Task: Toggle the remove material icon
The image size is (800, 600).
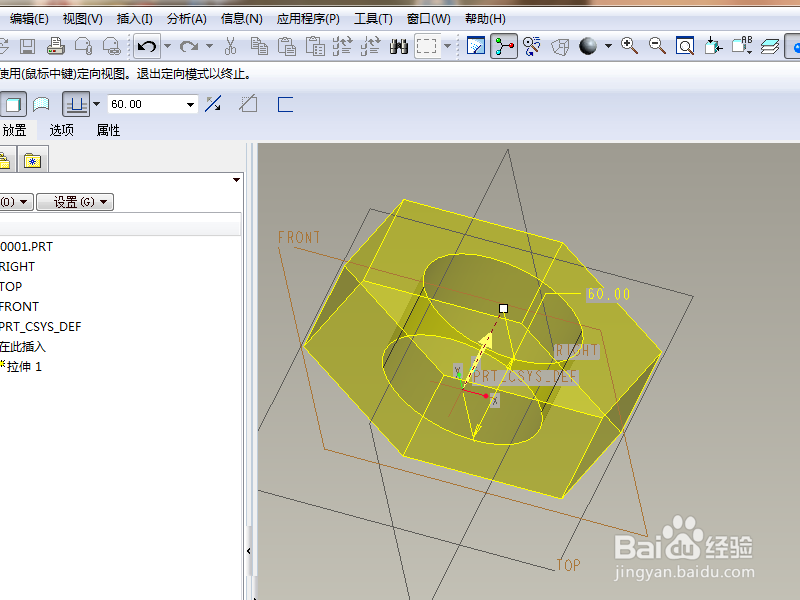Action: tap(248, 104)
